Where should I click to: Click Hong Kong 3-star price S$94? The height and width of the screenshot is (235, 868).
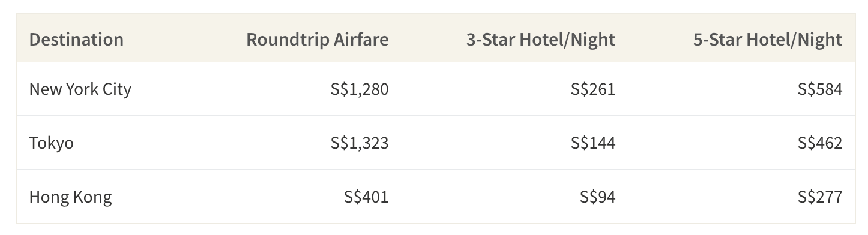tap(597, 197)
